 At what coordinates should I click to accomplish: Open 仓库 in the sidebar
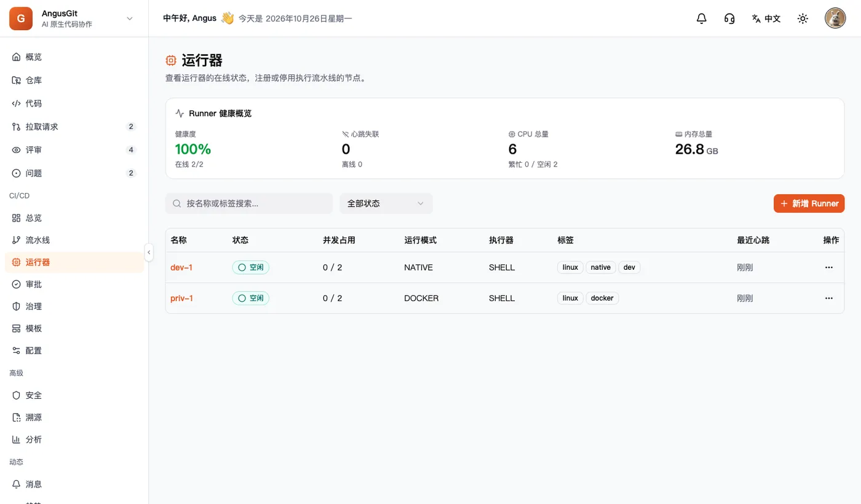click(x=74, y=81)
